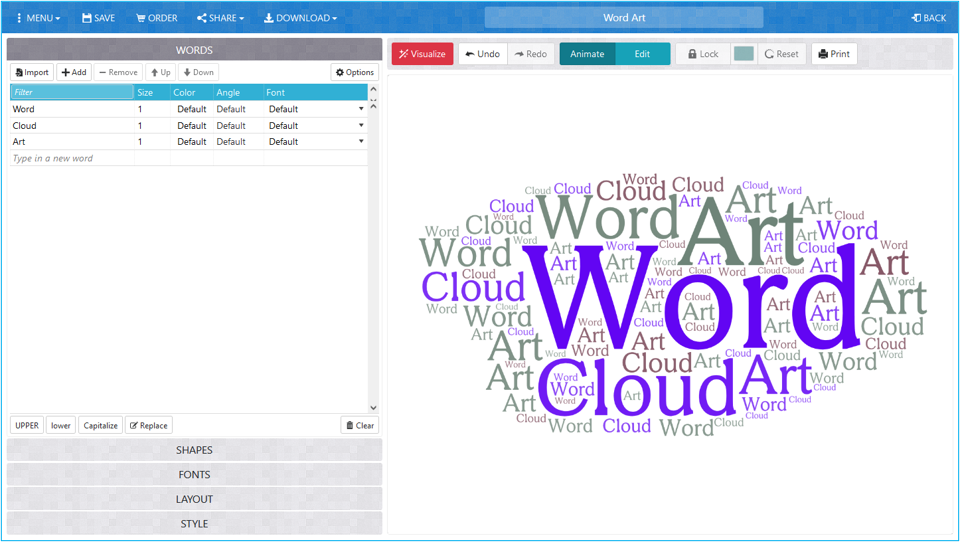The width and height of the screenshot is (960, 542).
Task: Move word Up in the list
Action: click(161, 72)
